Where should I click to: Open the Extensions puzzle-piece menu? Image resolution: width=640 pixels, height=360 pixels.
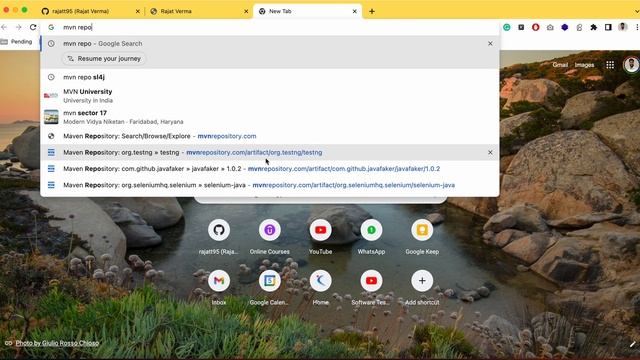click(593, 27)
